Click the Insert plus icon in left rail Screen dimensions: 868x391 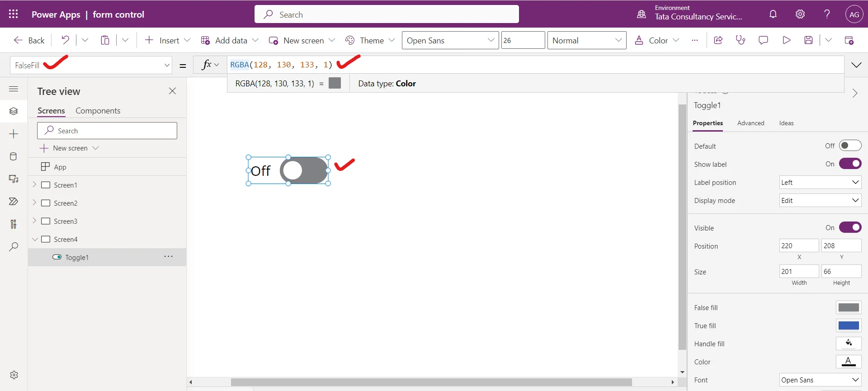point(14,134)
